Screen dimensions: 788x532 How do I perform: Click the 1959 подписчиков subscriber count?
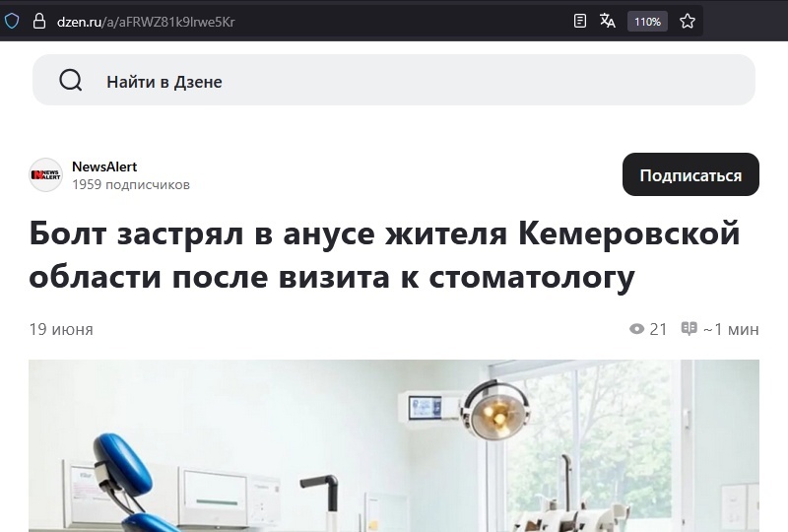131,185
